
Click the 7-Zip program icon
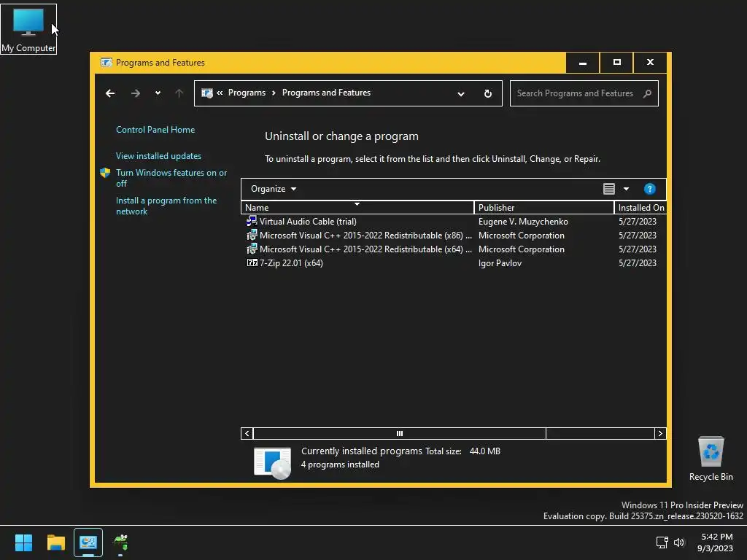[x=252, y=262]
